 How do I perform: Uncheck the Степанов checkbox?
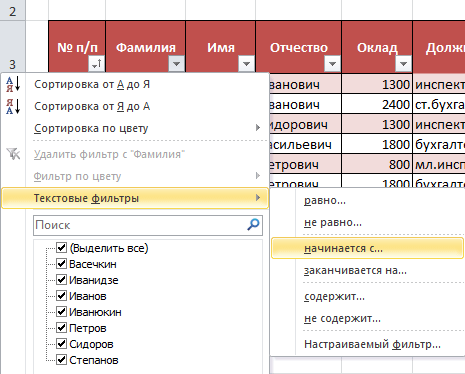pyautogui.click(x=61, y=359)
